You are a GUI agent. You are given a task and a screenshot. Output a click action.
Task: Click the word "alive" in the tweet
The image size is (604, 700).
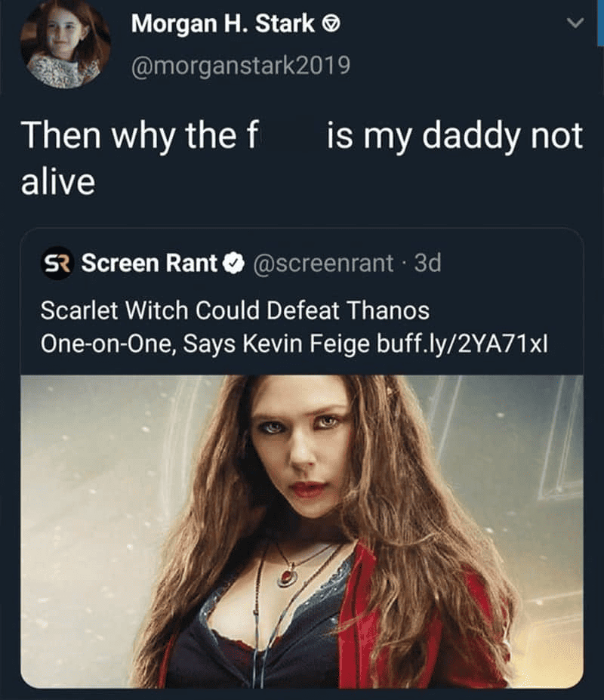(x=57, y=181)
